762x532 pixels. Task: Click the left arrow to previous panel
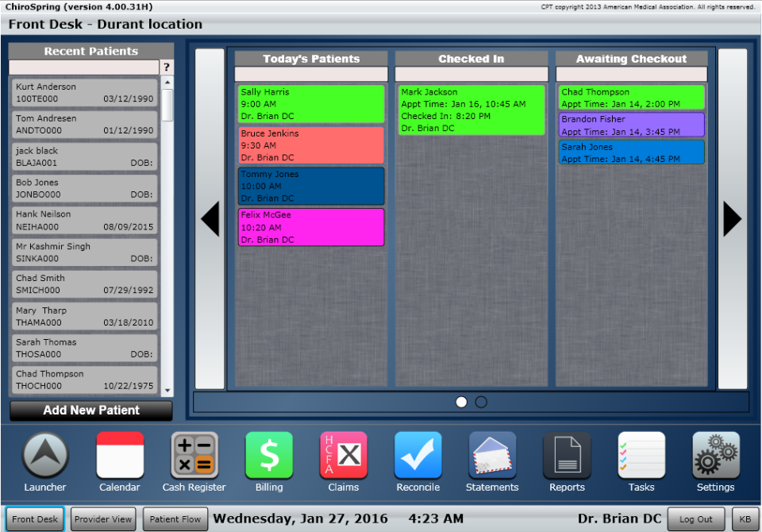pyautogui.click(x=210, y=219)
